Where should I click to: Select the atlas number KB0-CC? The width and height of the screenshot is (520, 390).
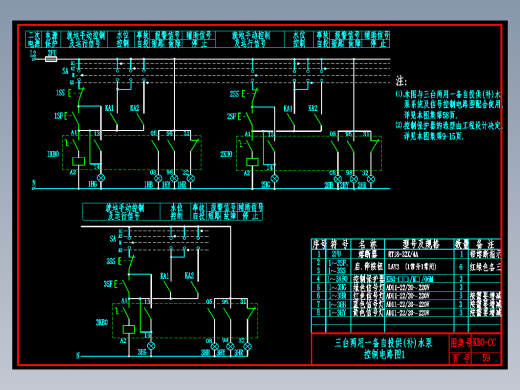point(485,342)
